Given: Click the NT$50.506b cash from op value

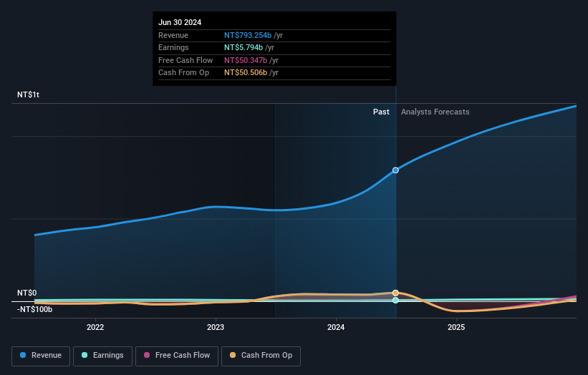Looking at the screenshot, I should point(246,73).
